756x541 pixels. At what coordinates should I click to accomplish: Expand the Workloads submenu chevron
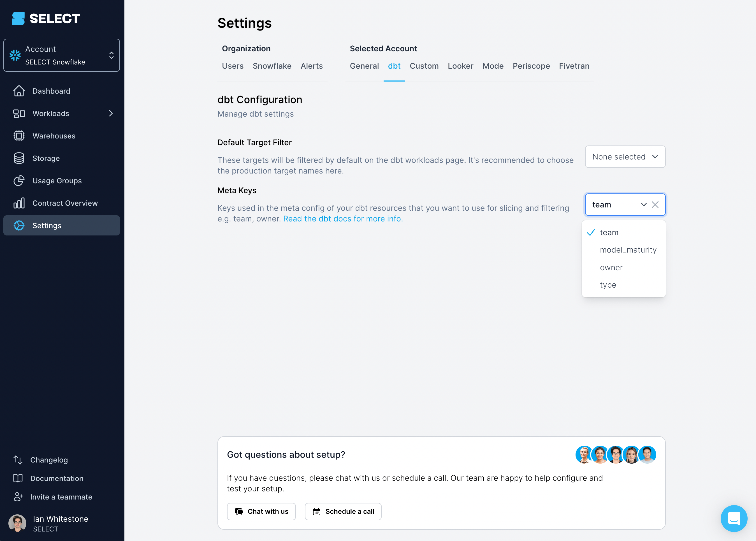coord(111,114)
